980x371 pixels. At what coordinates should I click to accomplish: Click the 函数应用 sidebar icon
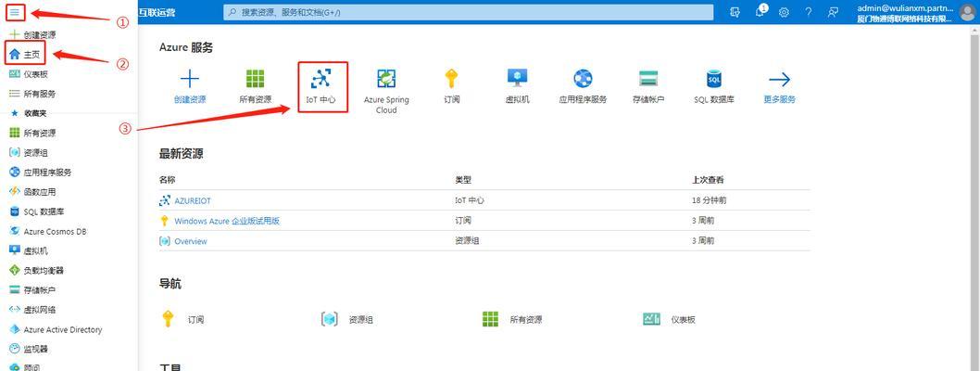pyautogui.click(x=15, y=191)
